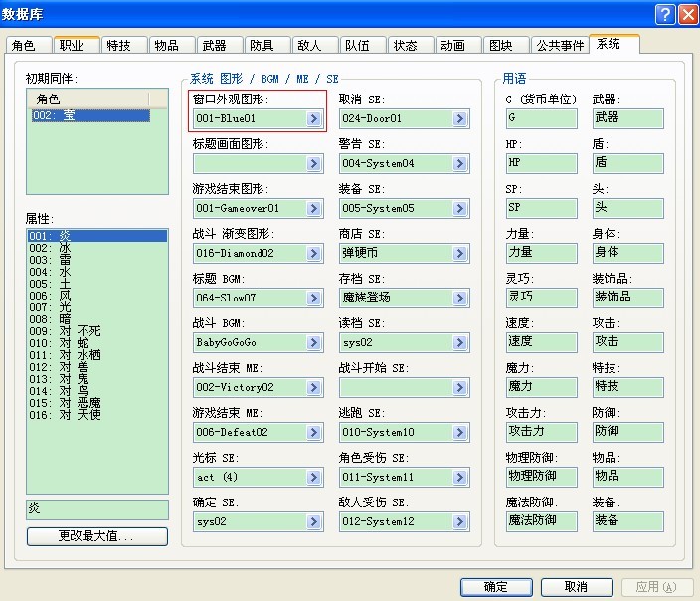Open picker arrow for 战斗结束 ME 002-Victory02
This screenshot has height=601, width=700.
[x=314, y=387]
